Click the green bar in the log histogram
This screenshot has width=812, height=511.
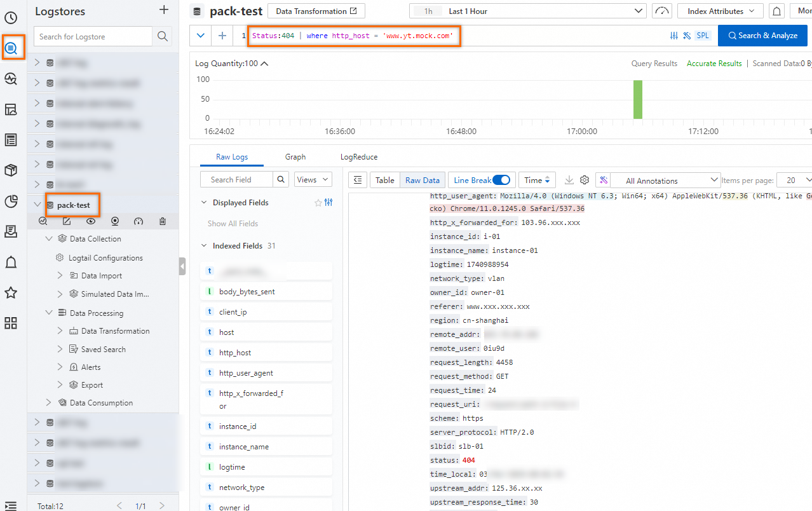click(638, 99)
